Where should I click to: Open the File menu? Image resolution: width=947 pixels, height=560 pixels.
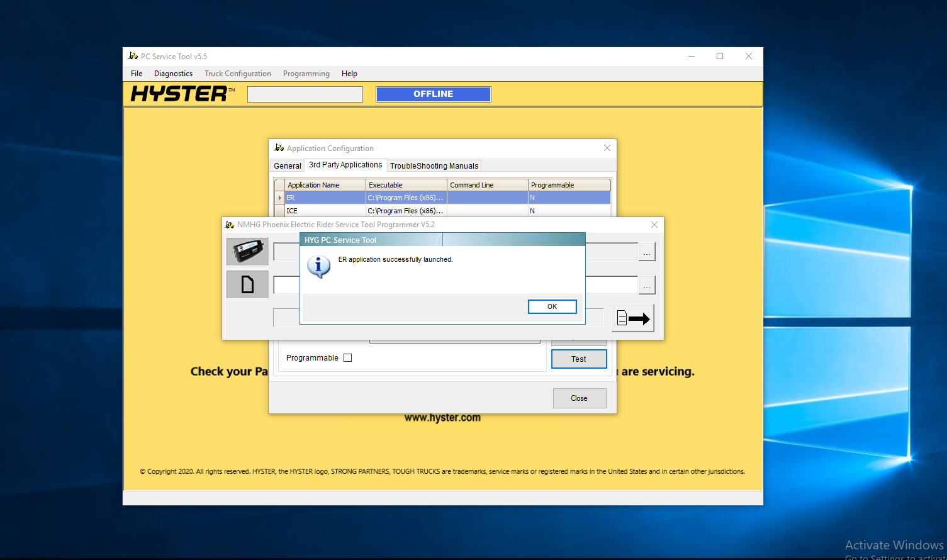137,74
